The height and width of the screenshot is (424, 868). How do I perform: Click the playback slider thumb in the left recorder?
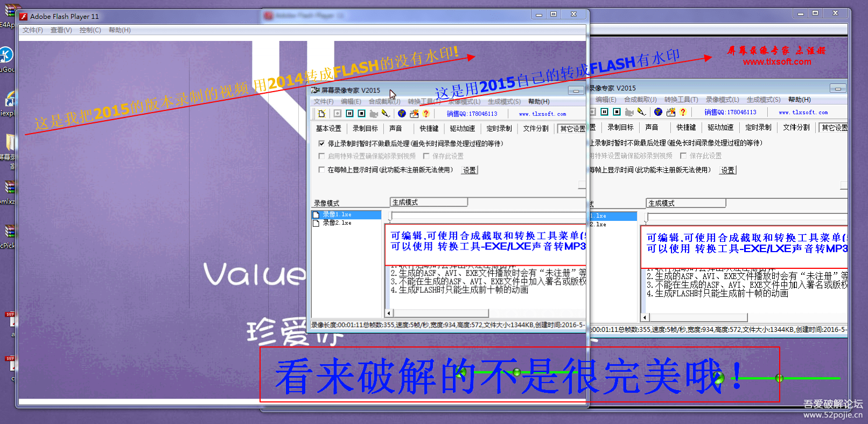[x=390, y=216]
